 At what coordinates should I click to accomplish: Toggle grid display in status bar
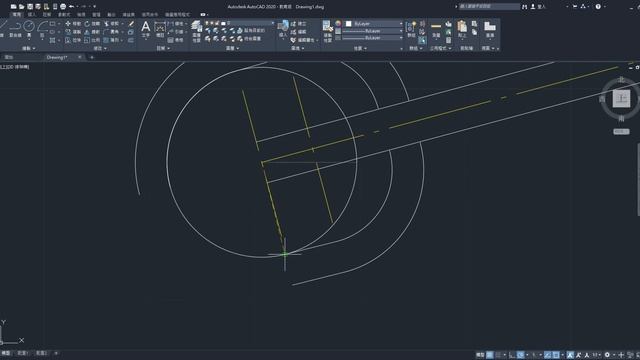coord(490,355)
